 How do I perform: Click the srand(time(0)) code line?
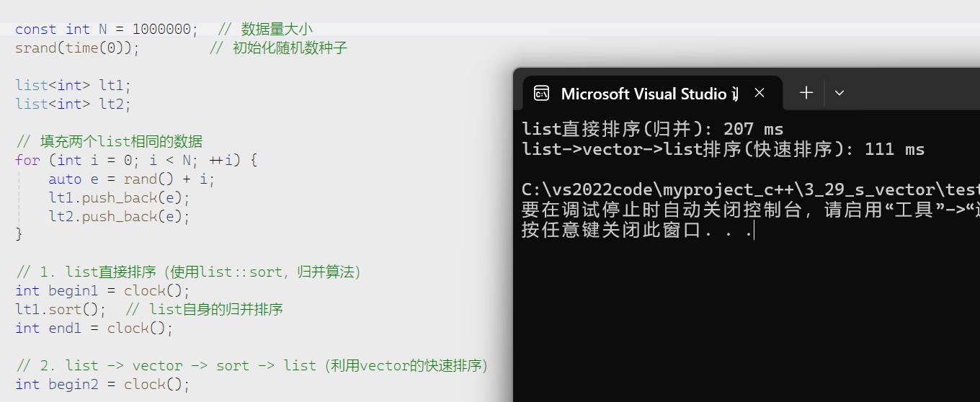77,48
